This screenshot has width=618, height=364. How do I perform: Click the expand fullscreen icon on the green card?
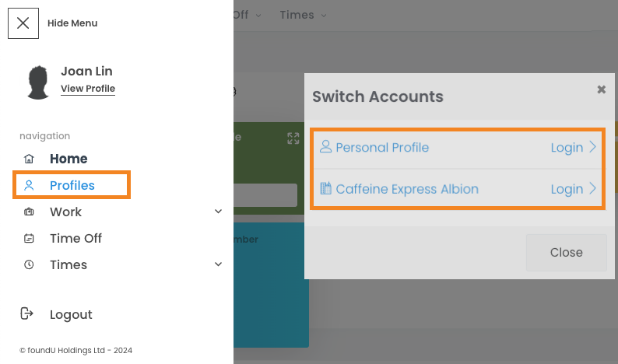(x=293, y=138)
